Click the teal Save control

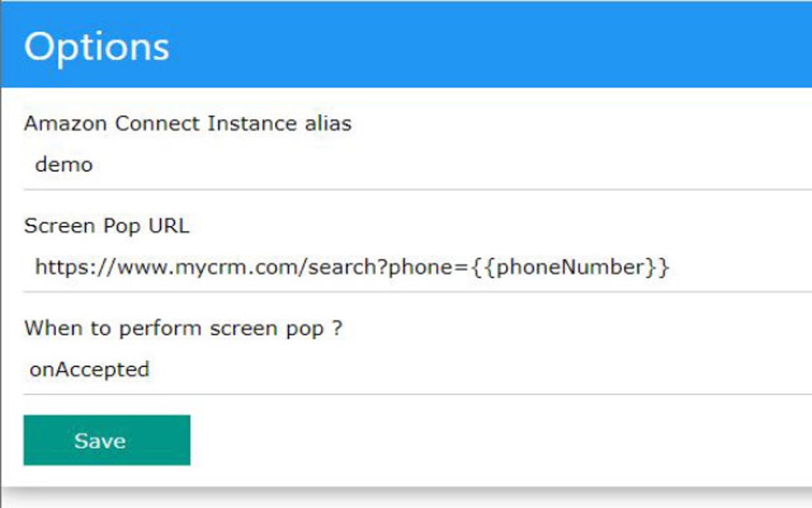click(x=107, y=440)
